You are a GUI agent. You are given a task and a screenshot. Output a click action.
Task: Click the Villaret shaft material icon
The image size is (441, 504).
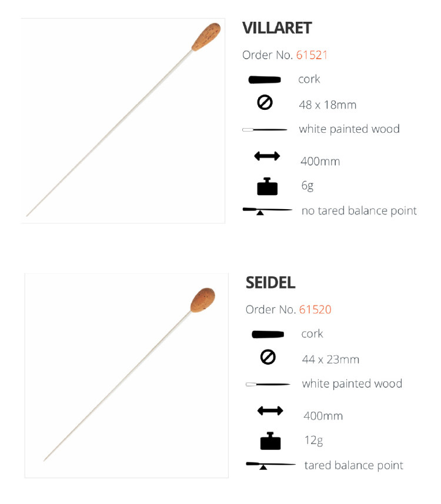click(x=265, y=129)
